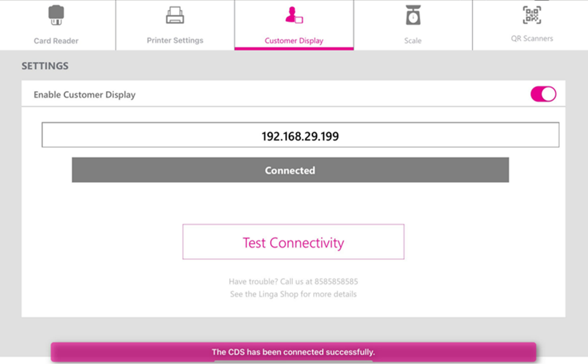Click the weighing scale icon
The image size is (588, 364).
(x=413, y=15)
